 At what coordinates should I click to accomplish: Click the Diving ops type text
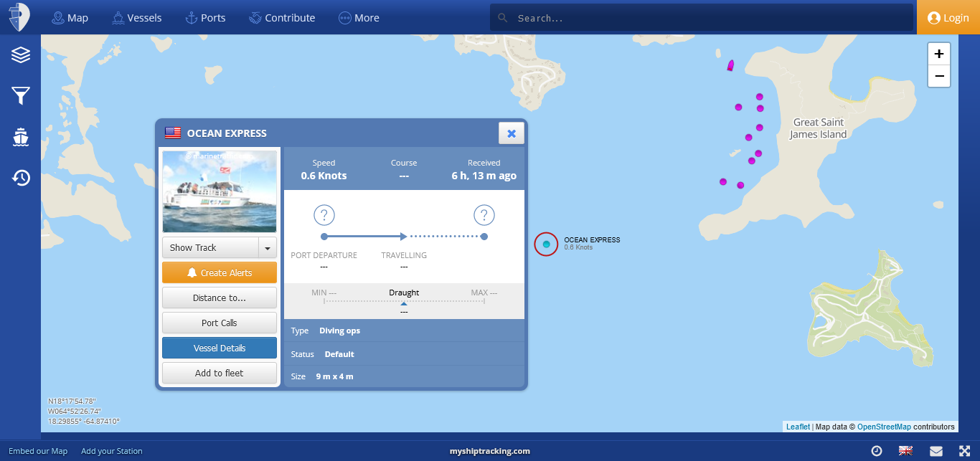tap(340, 331)
